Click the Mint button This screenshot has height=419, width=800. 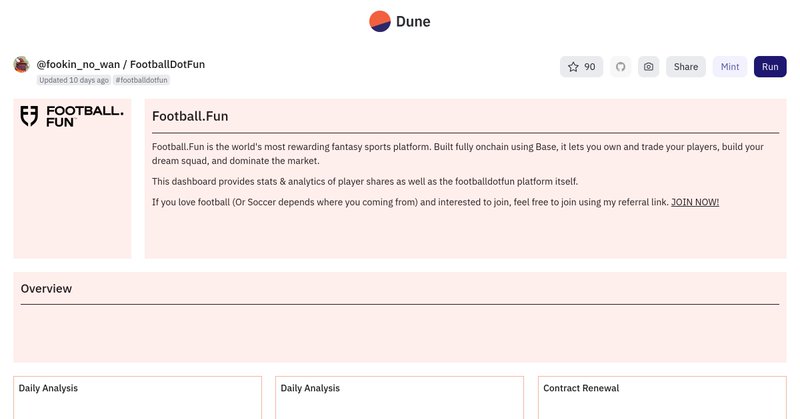point(730,67)
